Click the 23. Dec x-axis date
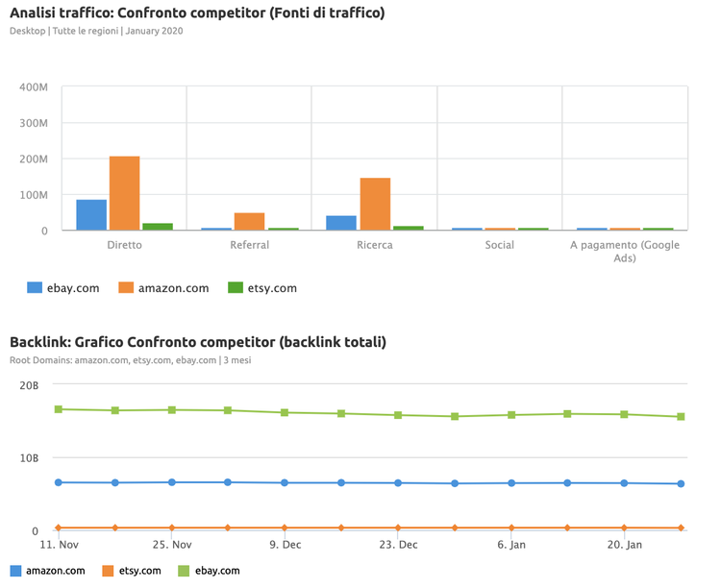The width and height of the screenshot is (721, 588). 399,545
